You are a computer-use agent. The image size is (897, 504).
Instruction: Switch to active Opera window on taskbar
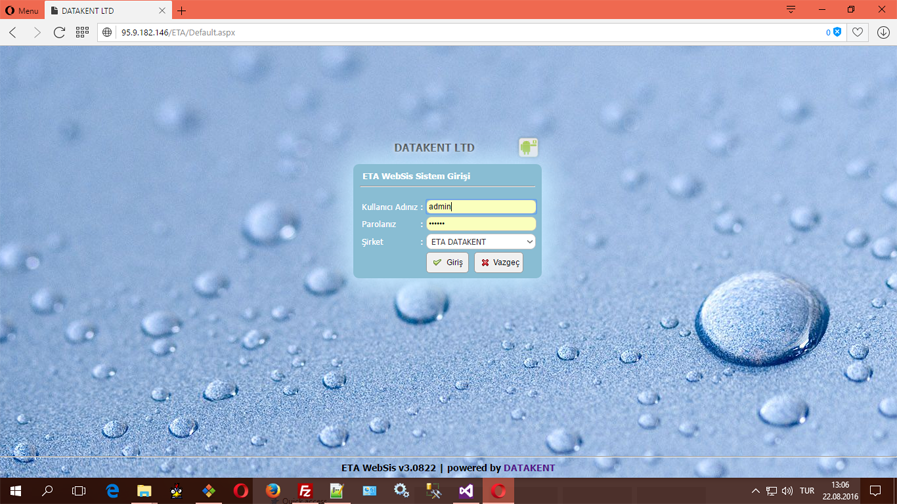(498, 491)
